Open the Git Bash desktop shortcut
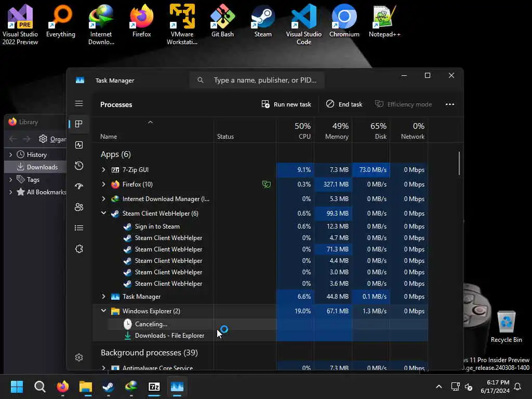Viewport: 532px width, 399px height. pos(222,21)
